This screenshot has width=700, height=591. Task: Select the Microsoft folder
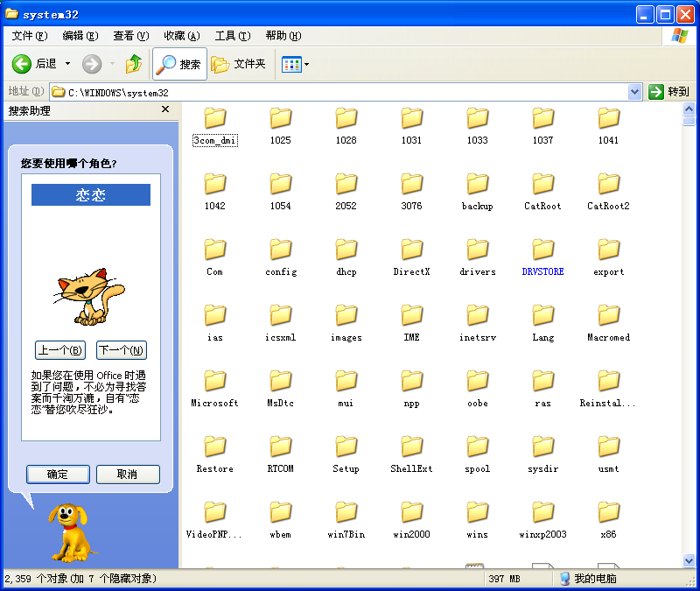point(214,390)
